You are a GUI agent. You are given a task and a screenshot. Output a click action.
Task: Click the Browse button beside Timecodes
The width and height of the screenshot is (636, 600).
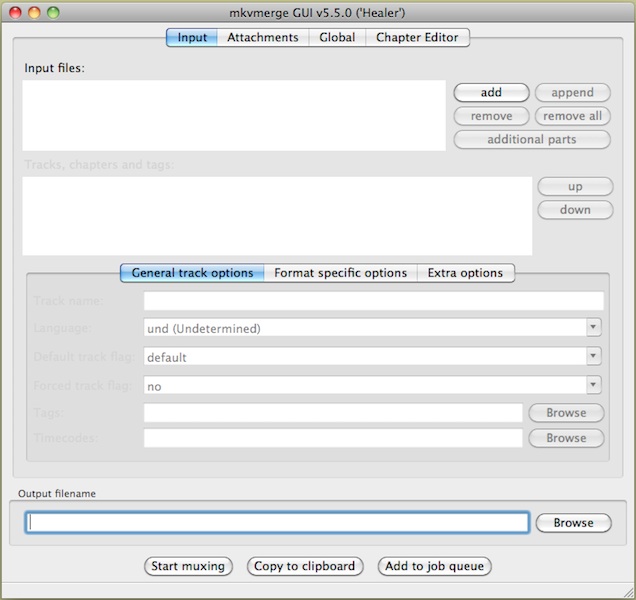click(566, 438)
